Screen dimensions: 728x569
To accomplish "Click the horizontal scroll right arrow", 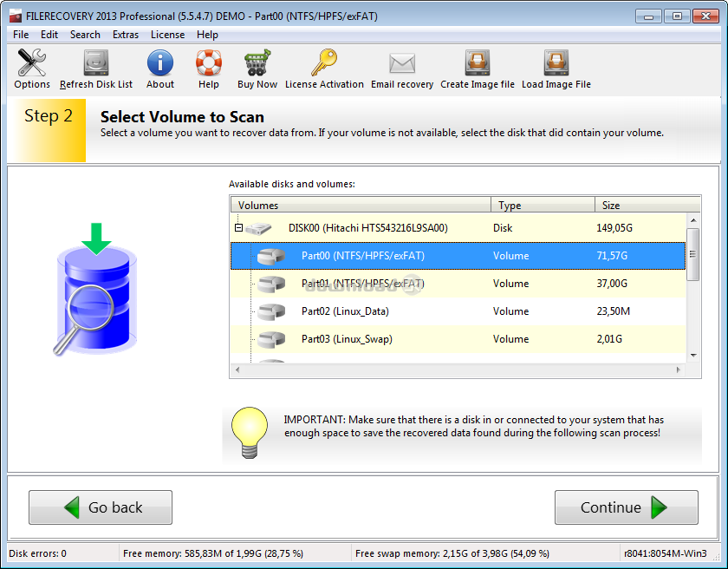I will (679, 370).
